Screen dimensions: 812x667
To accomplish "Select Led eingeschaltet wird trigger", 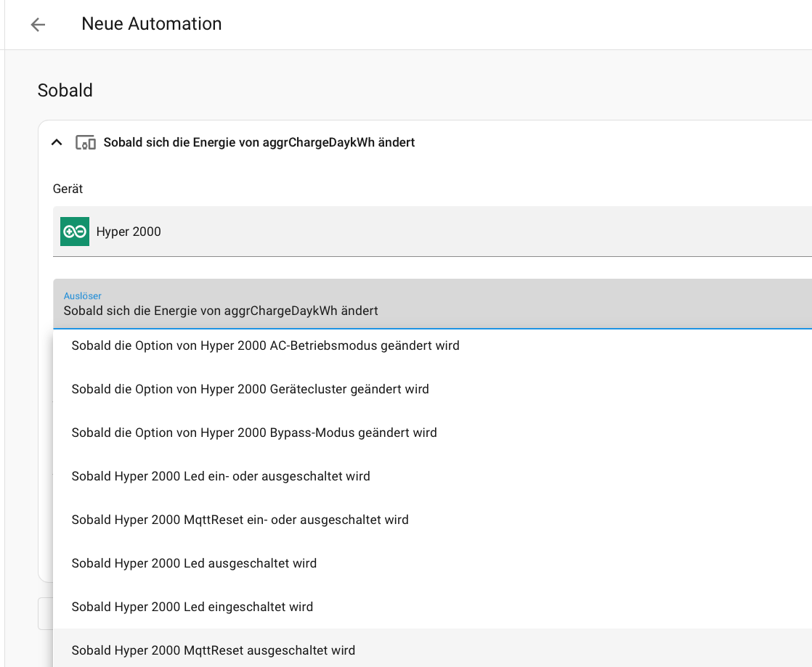I will 432,607.
